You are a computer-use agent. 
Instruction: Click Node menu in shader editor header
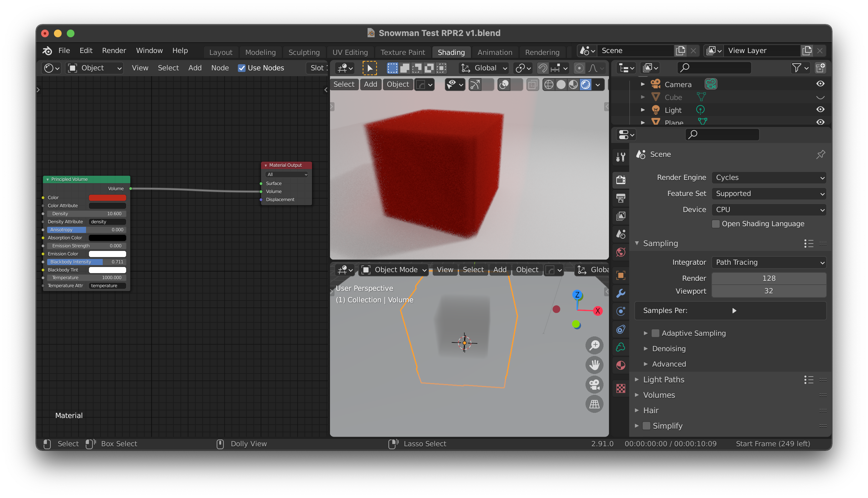(x=220, y=68)
